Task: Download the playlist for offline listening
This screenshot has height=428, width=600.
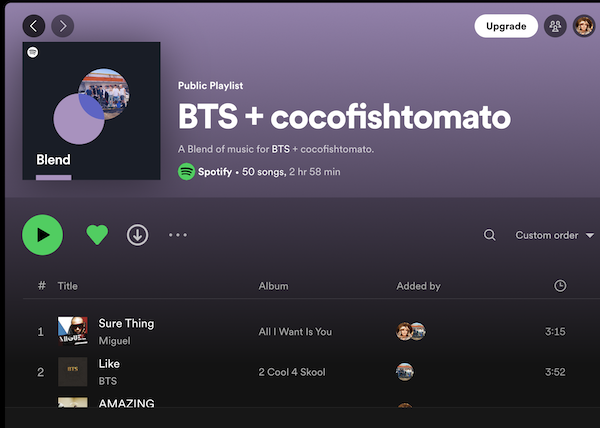Action: click(137, 235)
